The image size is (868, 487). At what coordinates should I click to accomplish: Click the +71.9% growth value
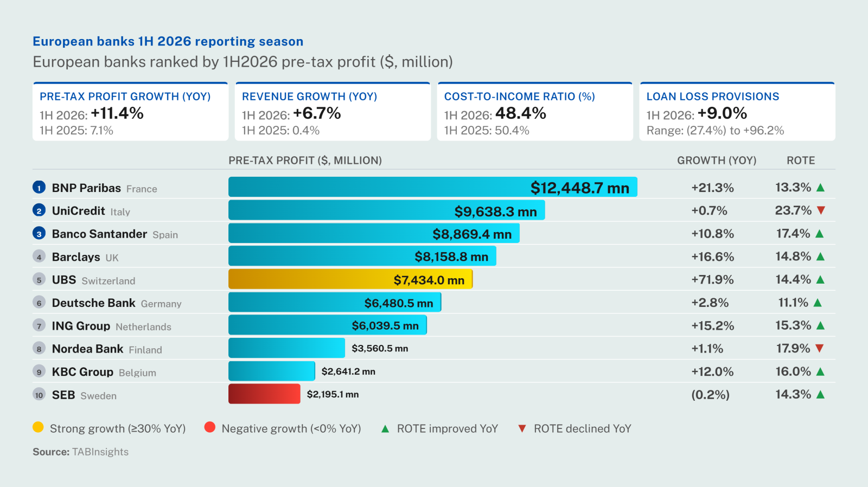pyautogui.click(x=712, y=280)
